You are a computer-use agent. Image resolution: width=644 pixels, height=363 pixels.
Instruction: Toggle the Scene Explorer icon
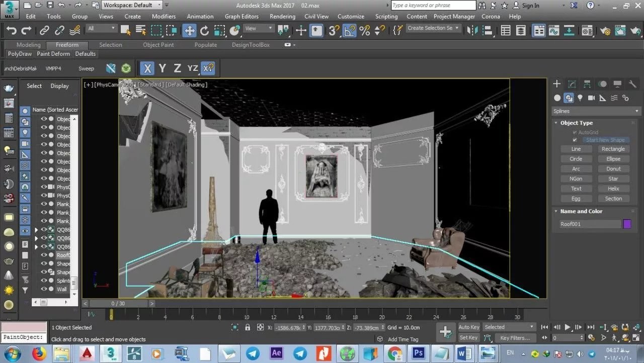506,31
